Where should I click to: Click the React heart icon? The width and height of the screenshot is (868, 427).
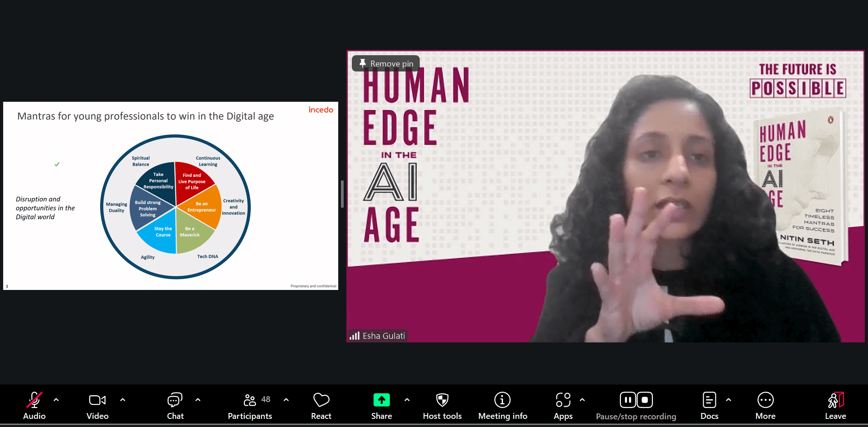321,401
